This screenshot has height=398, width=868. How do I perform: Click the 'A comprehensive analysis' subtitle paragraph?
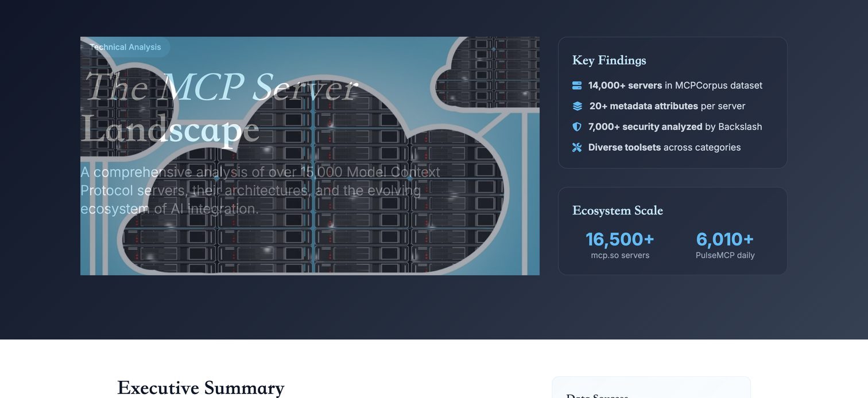click(x=260, y=190)
